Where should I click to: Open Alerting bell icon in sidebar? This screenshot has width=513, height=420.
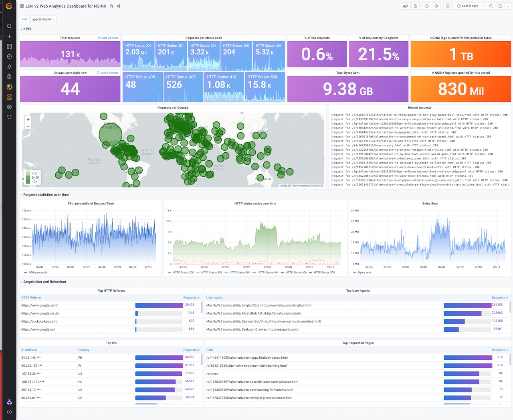pyautogui.click(x=9, y=67)
